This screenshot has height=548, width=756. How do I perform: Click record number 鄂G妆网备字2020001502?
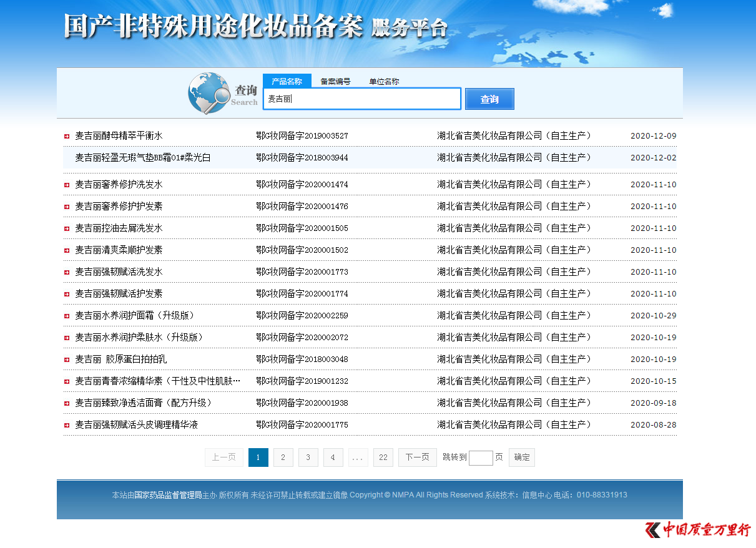click(302, 250)
